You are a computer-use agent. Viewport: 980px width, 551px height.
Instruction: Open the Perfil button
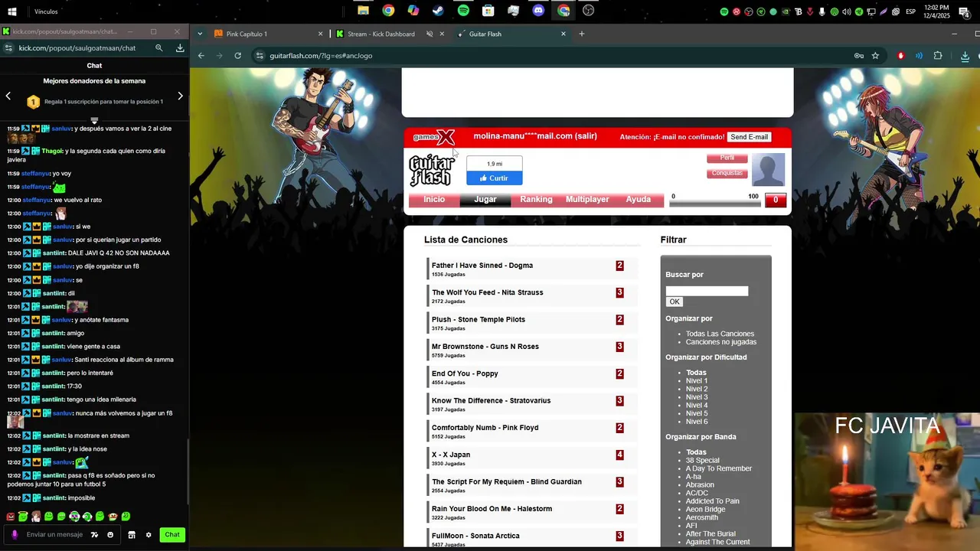click(x=727, y=158)
